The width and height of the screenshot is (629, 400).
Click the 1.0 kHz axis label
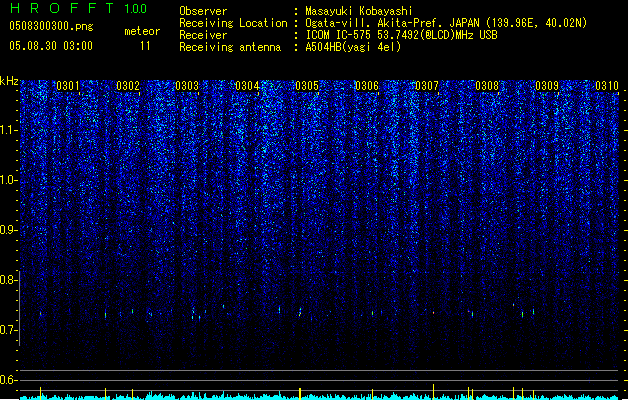point(8,180)
